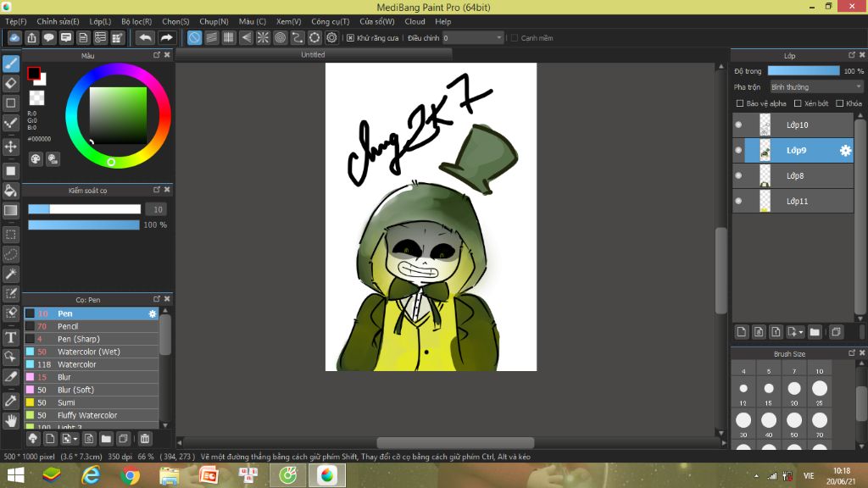Click the canvas horizontal scrollbar
The image size is (868, 488).
click(x=455, y=442)
